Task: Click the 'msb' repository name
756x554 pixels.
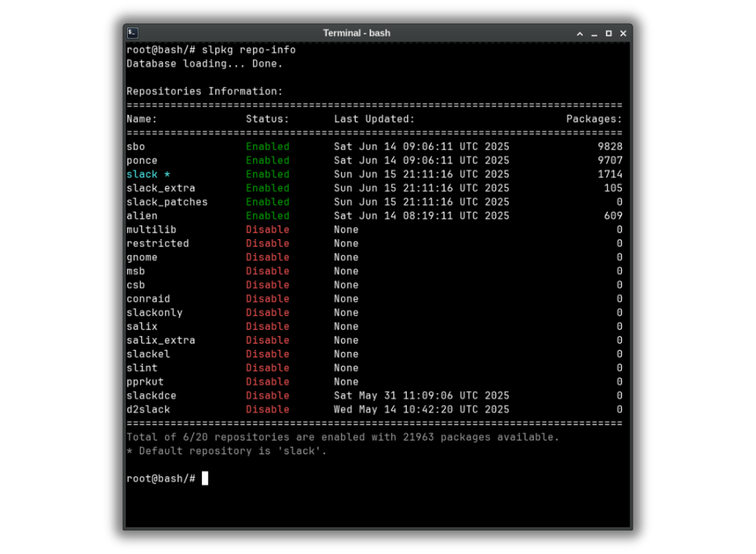Action: (136, 271)
